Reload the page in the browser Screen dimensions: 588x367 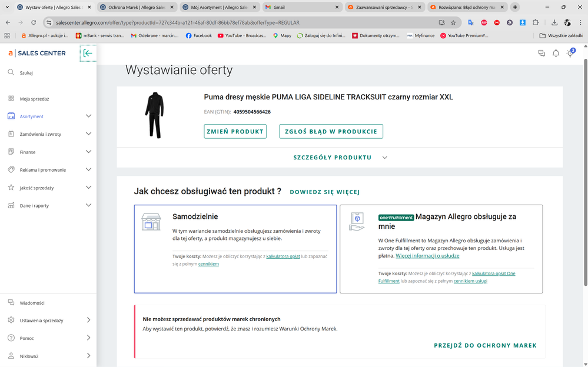pos(34,22)
